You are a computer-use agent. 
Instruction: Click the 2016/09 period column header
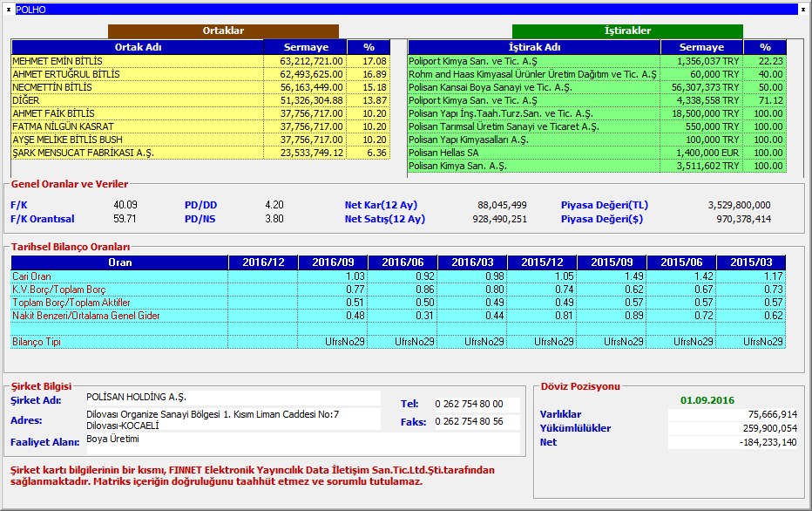(x=333, y=262)
